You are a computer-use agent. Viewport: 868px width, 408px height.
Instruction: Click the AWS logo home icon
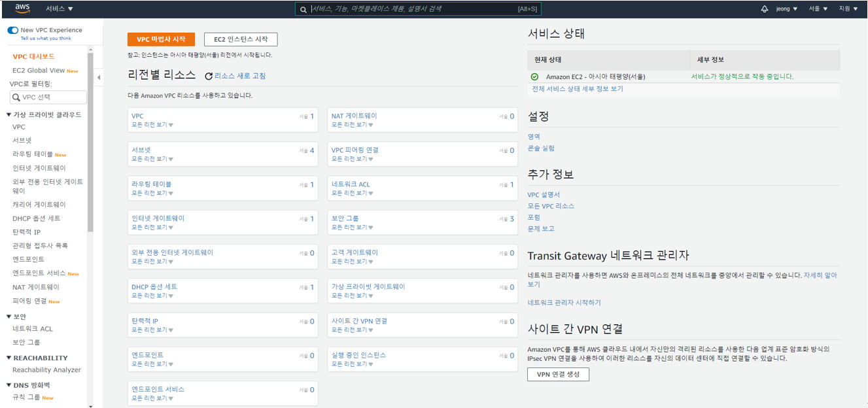click(22, 8)
